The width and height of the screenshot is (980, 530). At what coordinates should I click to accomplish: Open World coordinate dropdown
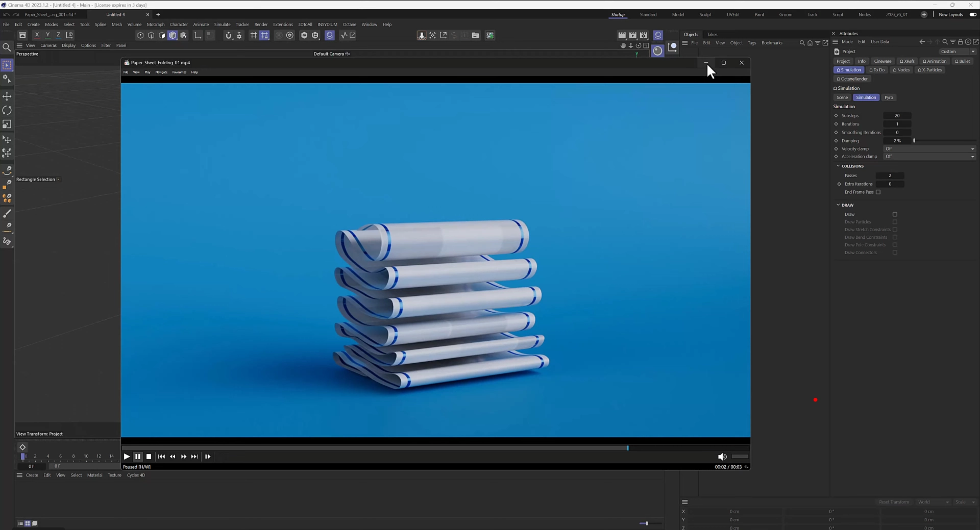click(933, 502)
